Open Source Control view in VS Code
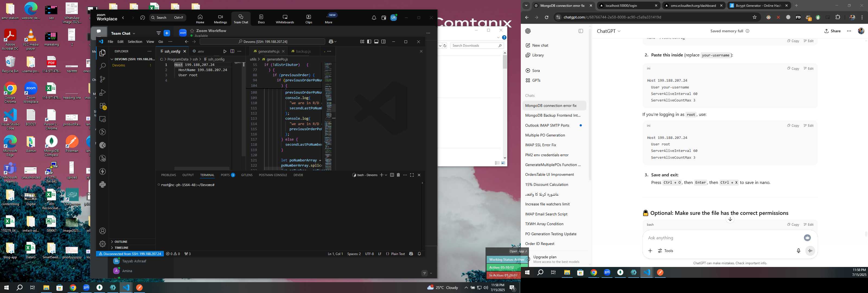Screen dimensions: 868x293 tap(103, 79)
